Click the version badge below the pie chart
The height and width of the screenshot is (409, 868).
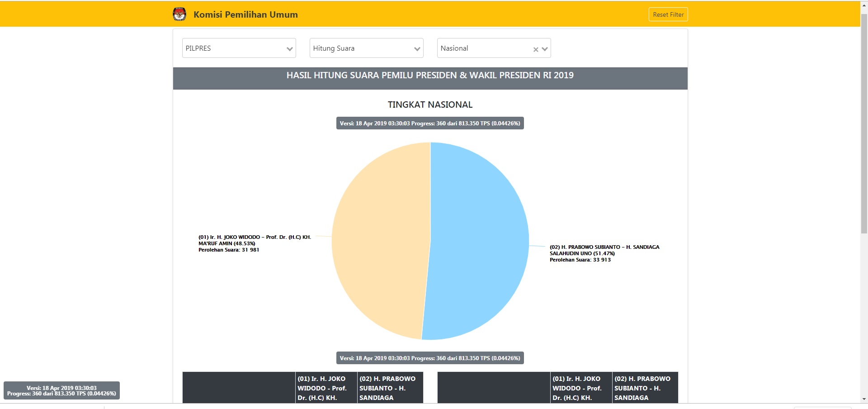click(430, 358)
